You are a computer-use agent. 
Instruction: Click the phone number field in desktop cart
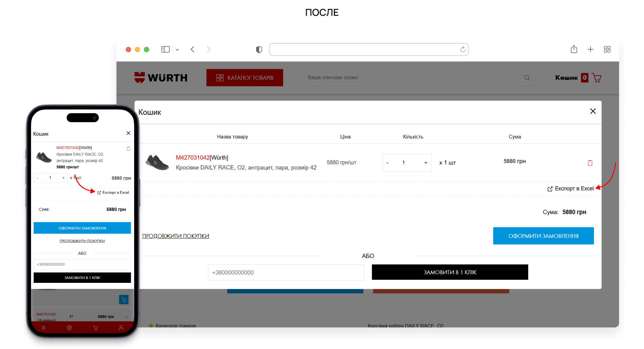[x=286, y=272]
